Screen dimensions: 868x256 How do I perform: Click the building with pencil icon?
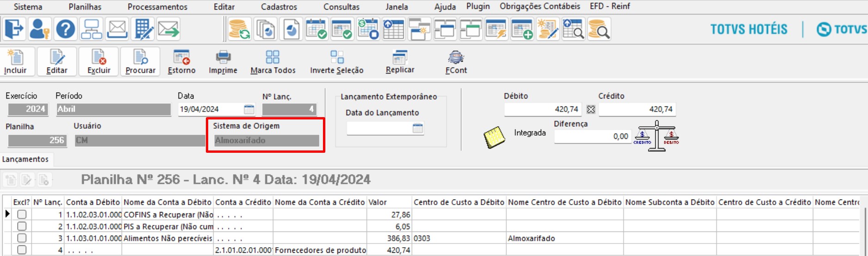[x=143, y=29]
